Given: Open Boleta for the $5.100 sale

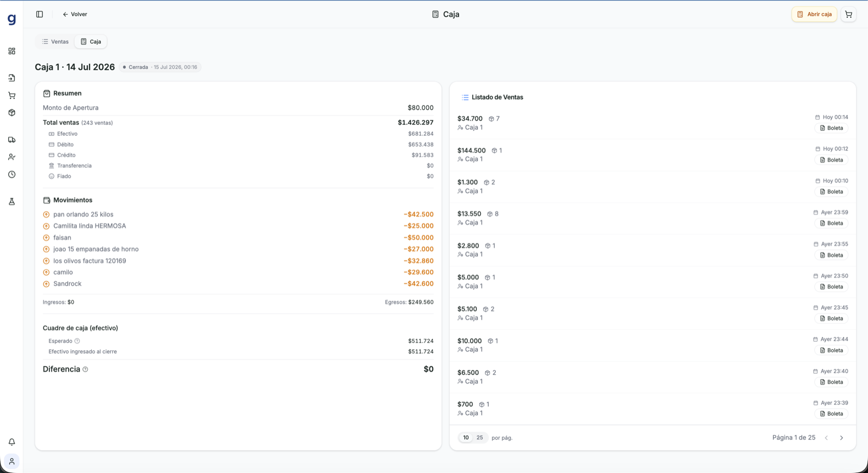Looking at the screenshot, I should (831, 319).
